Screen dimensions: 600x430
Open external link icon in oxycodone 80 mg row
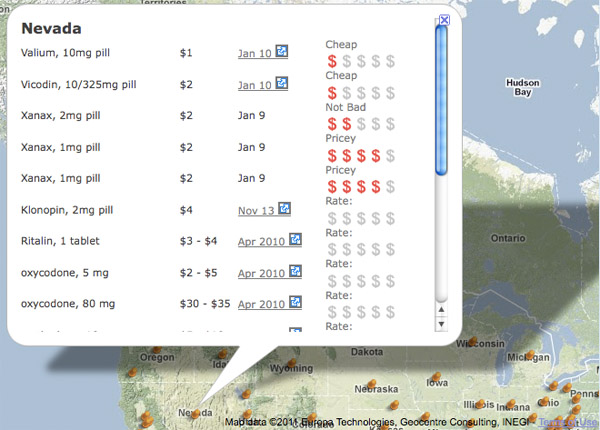coord(295,302)
